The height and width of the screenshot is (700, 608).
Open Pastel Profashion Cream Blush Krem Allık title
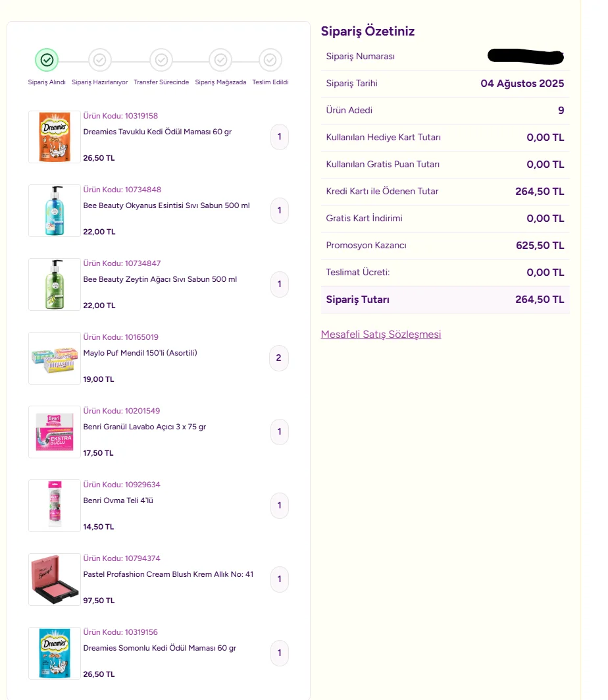coord(168,574)
